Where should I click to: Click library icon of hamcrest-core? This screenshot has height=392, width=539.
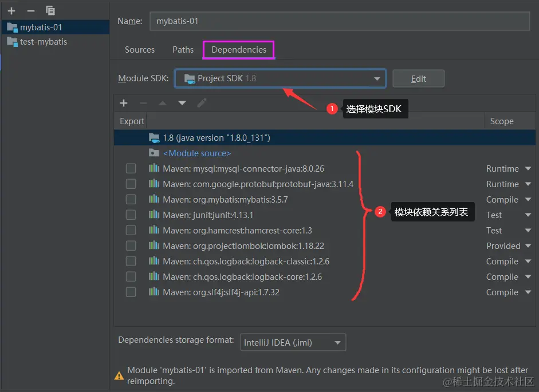pos(154,230)
